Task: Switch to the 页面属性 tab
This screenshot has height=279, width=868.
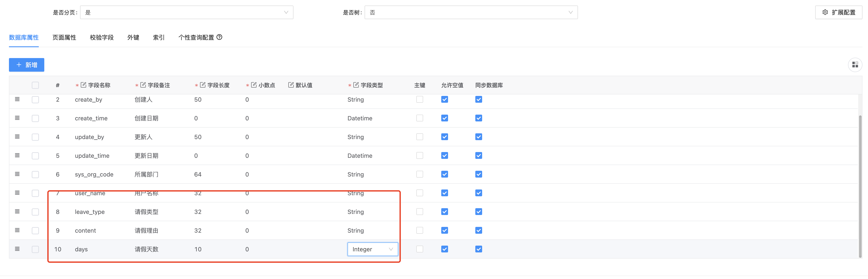Action: click(x=64, y=37)
